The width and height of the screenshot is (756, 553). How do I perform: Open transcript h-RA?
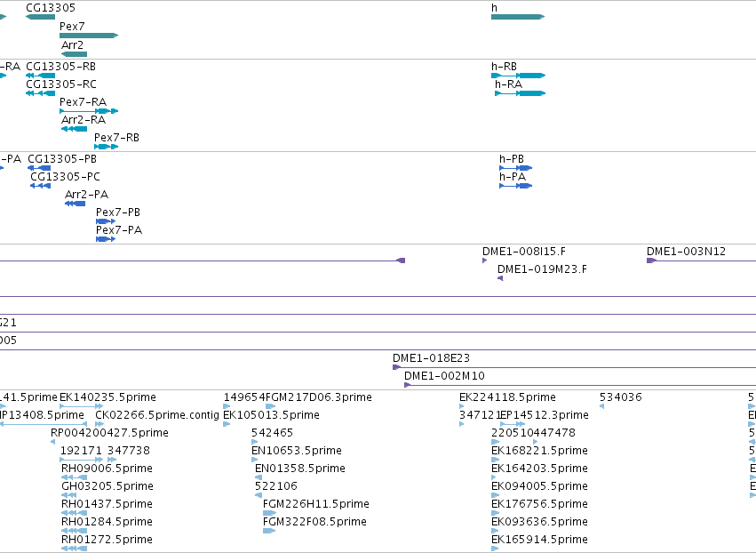tap(521, 93)
